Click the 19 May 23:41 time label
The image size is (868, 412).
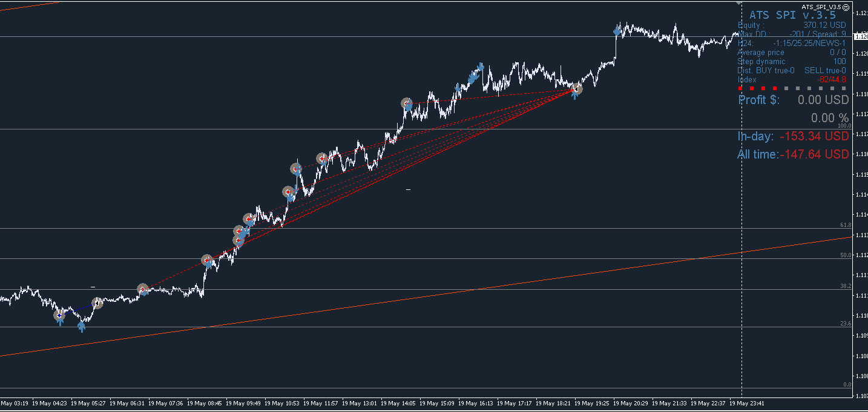[x=748, y=403]
